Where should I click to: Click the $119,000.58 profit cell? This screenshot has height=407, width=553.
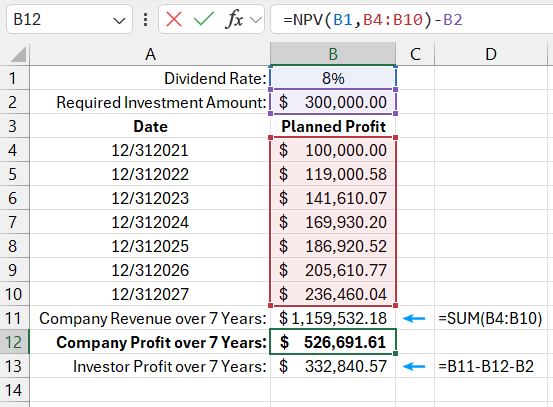[333, 174]
